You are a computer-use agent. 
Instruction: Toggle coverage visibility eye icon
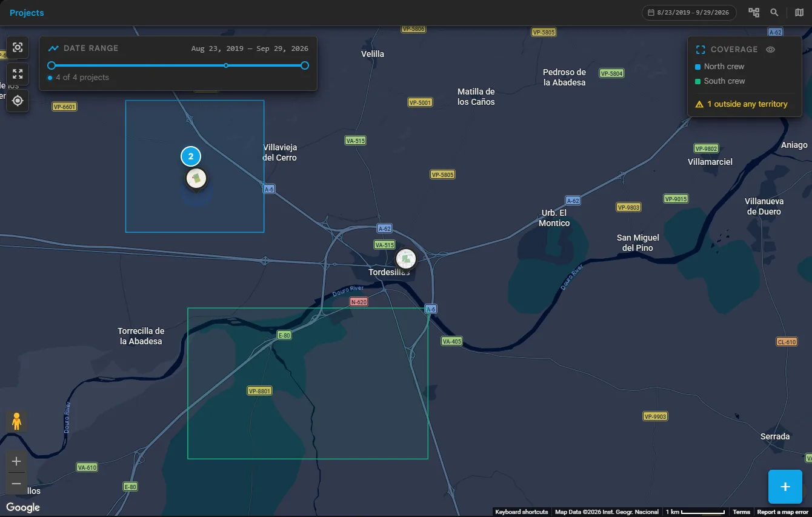771,50
